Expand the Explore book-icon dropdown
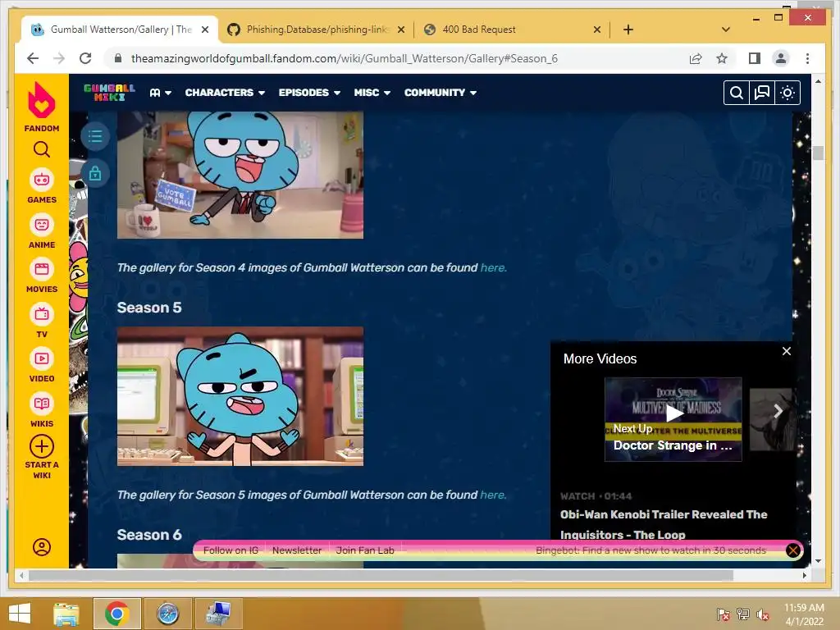This screenshot has height=630, width=840. click(160, 93)
